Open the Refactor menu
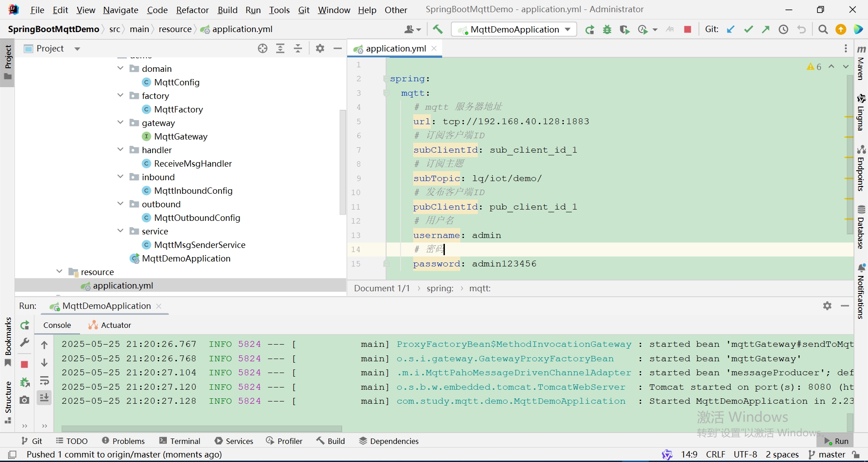The height and width of the screenshot is (462, 868). [193, 10]
